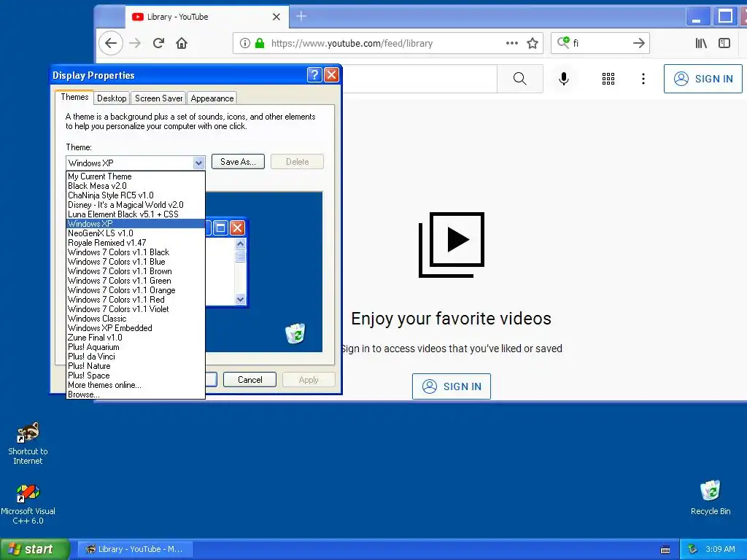This screenshot has width=747, height=560.
Task: Open a new browser tab with plus
Action: (x=301, y=16)
